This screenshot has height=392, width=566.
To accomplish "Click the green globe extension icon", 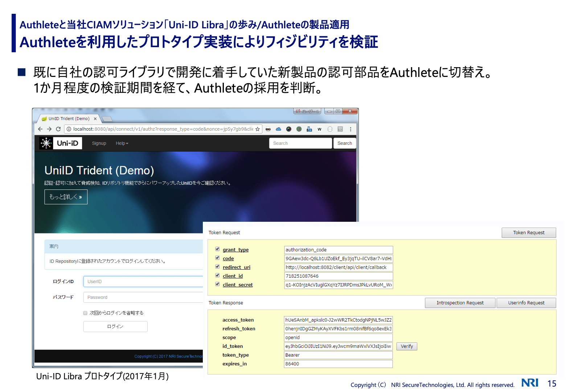I will click(x=299, y=129).
